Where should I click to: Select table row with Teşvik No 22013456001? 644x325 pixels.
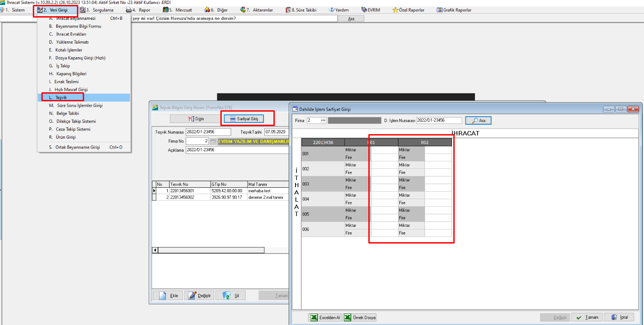coord(221,191)
